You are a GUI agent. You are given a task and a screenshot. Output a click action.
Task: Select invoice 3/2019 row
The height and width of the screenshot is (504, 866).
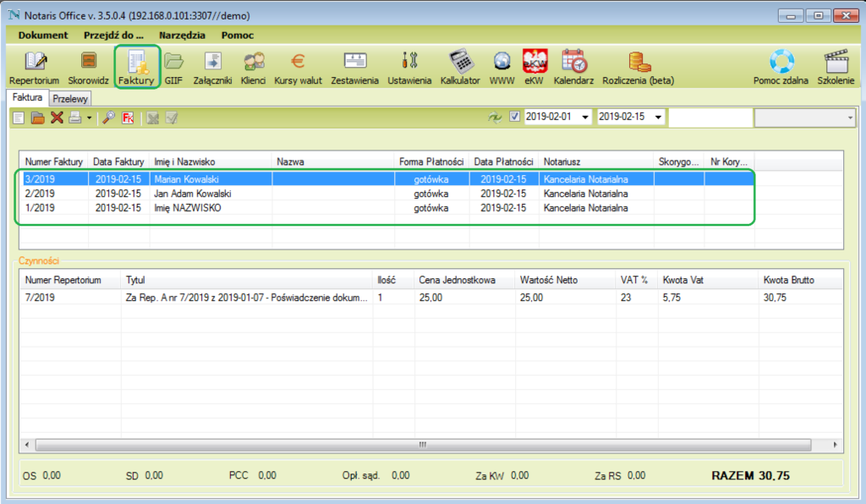pos(386,179)
